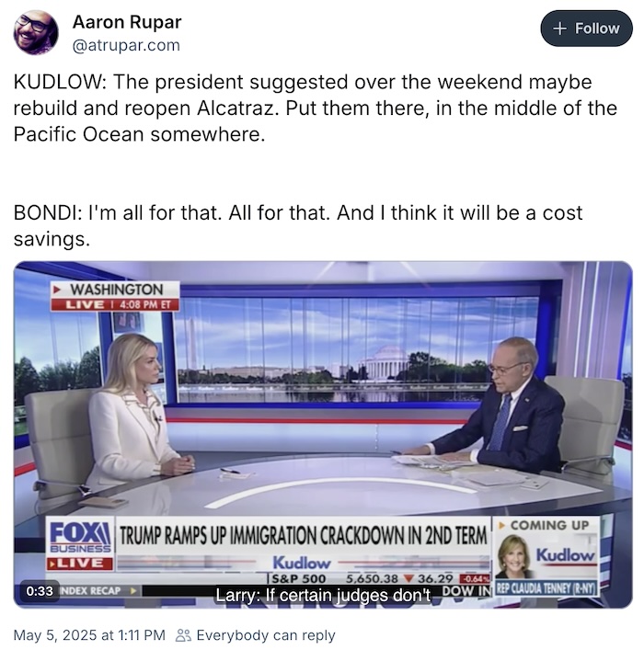The width and height of the screenshot is (644, 650).
Task: Follow Aaron Rupar with the Follow button
Action: click(x=586, y=29)
